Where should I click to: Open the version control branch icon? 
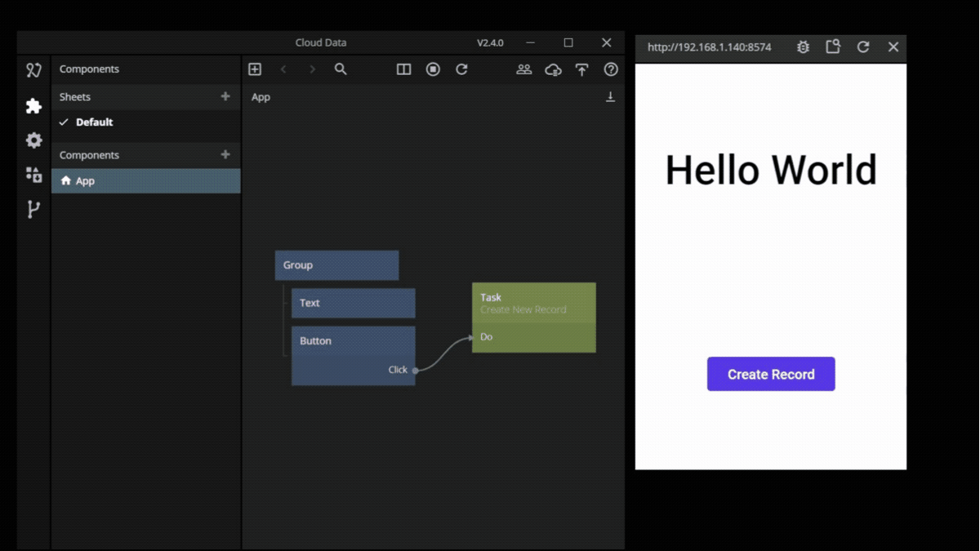click(33, 210)
